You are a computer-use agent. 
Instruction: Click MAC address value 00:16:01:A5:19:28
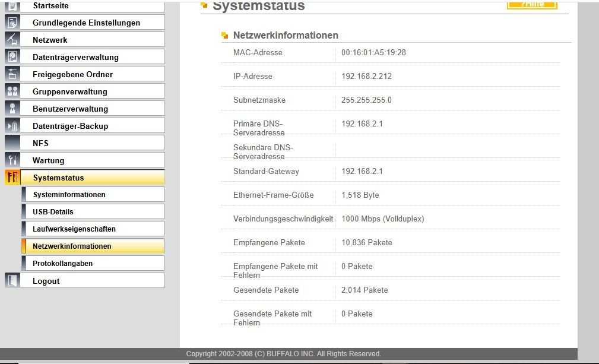[x=373, y=52]
